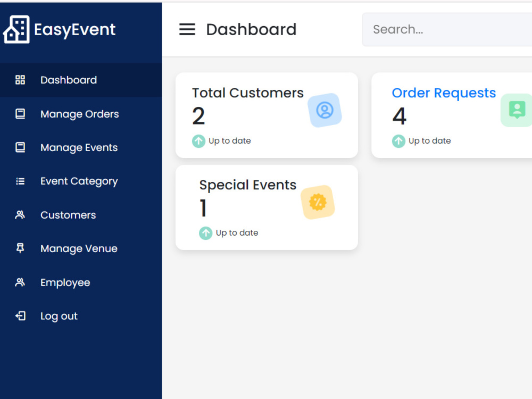Open the Order Requests link
Screen dimensions: 532x399
pyautogui.click(x=444, y=93)
